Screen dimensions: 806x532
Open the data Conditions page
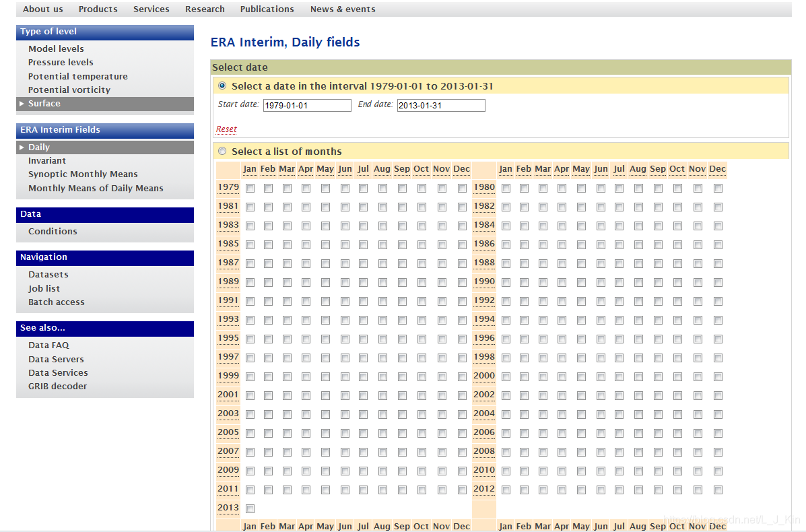tap(53, 231)
